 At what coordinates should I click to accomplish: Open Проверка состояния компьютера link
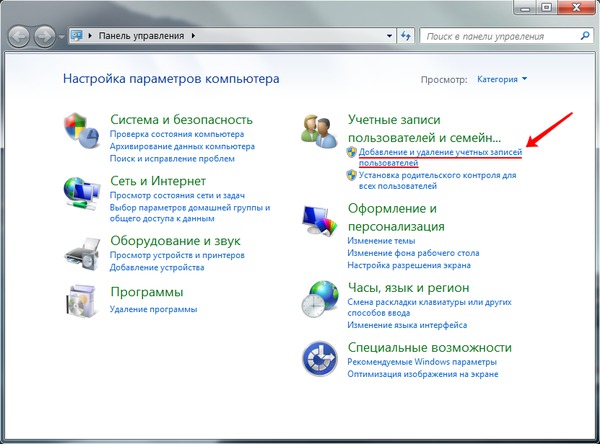pos(177,134)
